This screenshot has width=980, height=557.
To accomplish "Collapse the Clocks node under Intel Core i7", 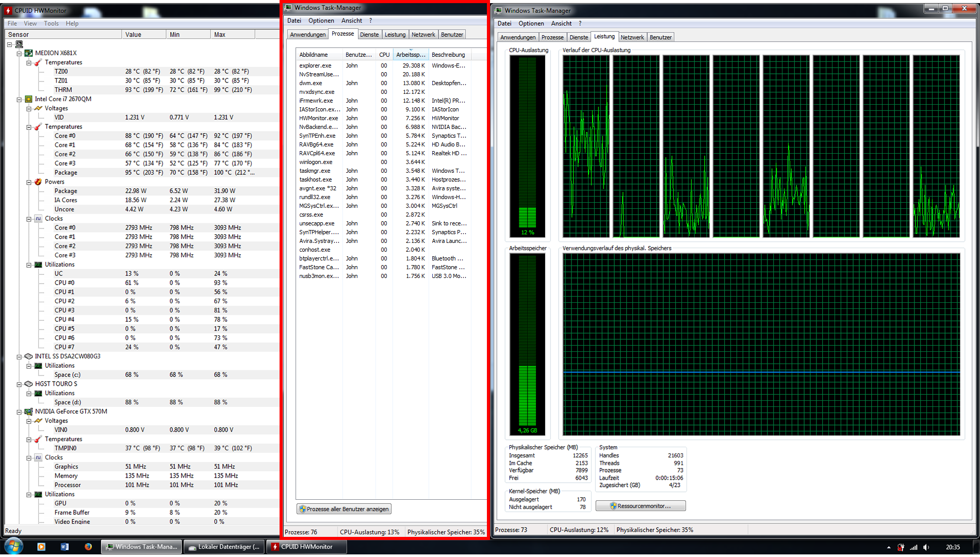I will tap(29, 219).
